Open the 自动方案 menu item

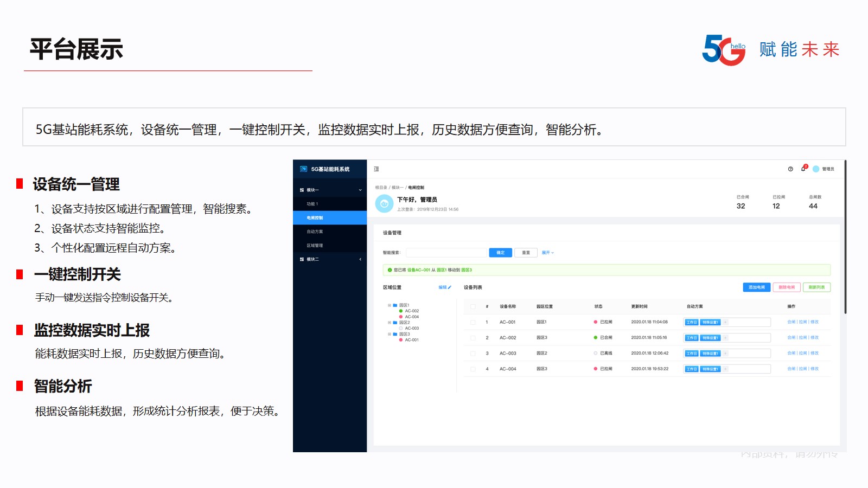[330, 232]
